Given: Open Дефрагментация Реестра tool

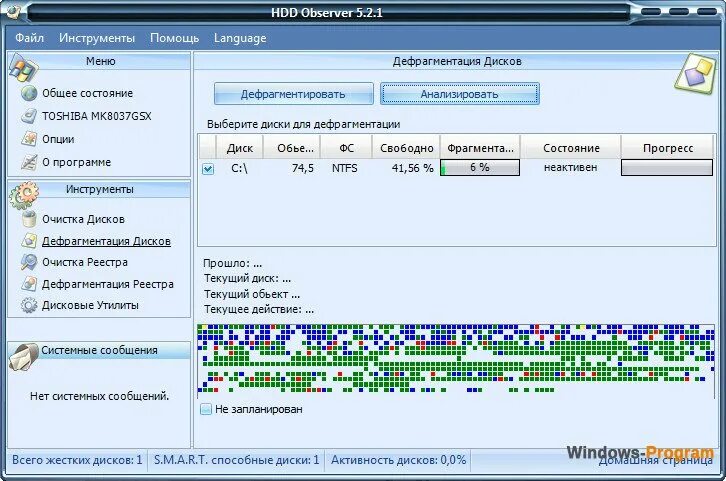Looking at the screenshot, I should pos(108,284).
